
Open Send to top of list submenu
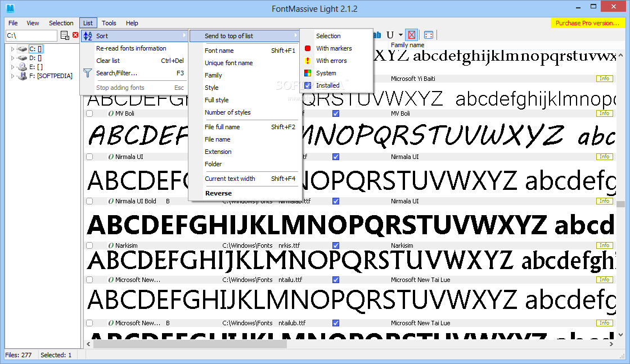click(x=245, y=36)
